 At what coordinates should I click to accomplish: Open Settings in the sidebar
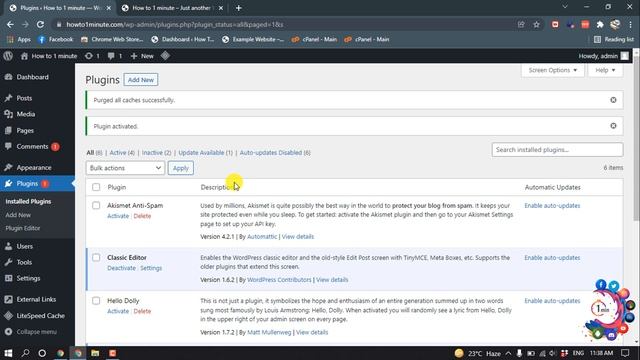coord(28,278)
